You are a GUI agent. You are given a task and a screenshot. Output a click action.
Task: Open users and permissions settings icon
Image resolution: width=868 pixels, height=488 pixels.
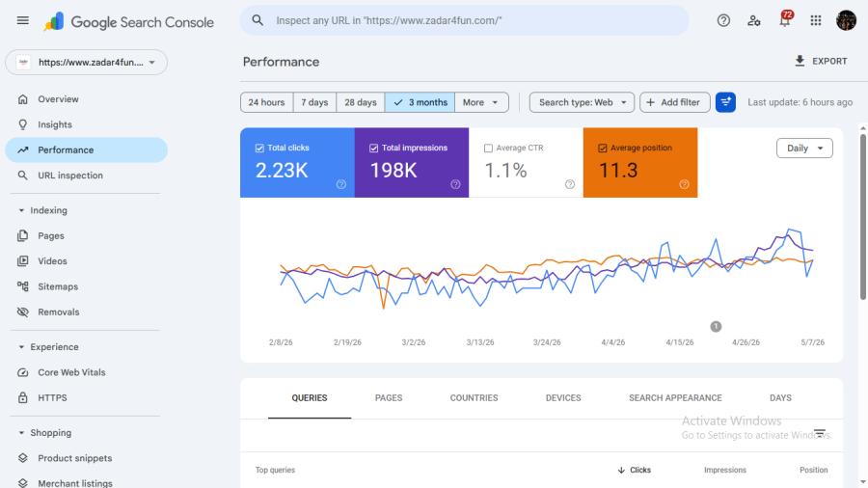(x=754, y=20)
